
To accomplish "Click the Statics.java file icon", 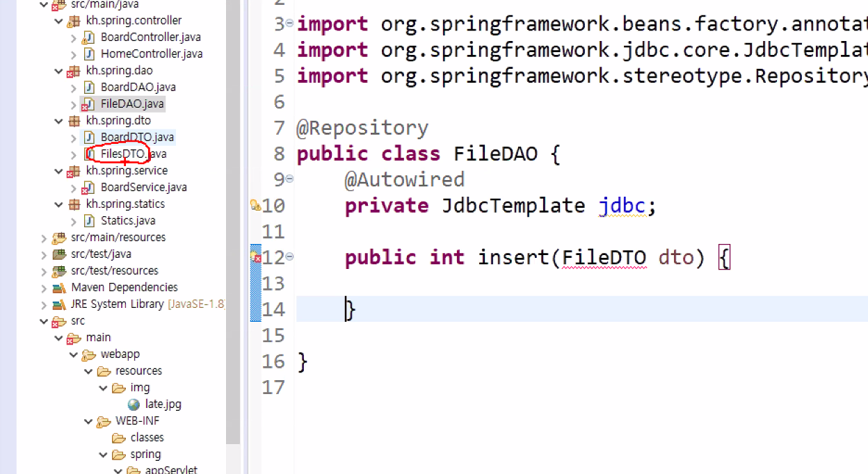I will [x=88, y=220].
